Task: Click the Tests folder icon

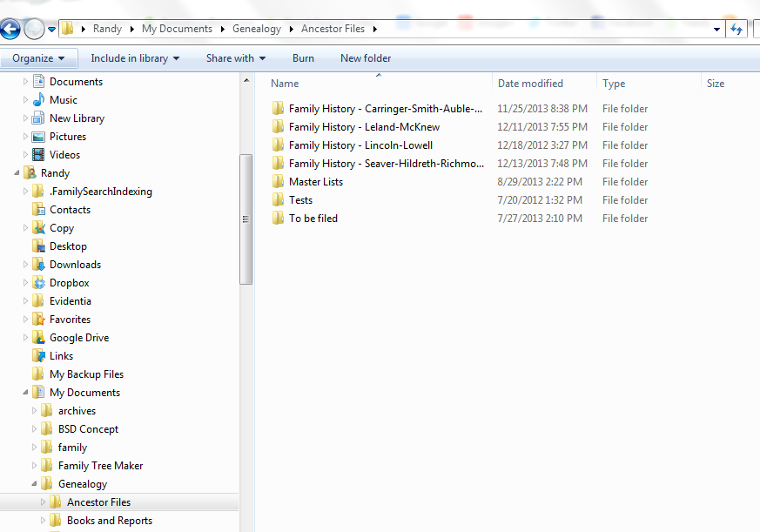Action: click(x=277, y=199)
